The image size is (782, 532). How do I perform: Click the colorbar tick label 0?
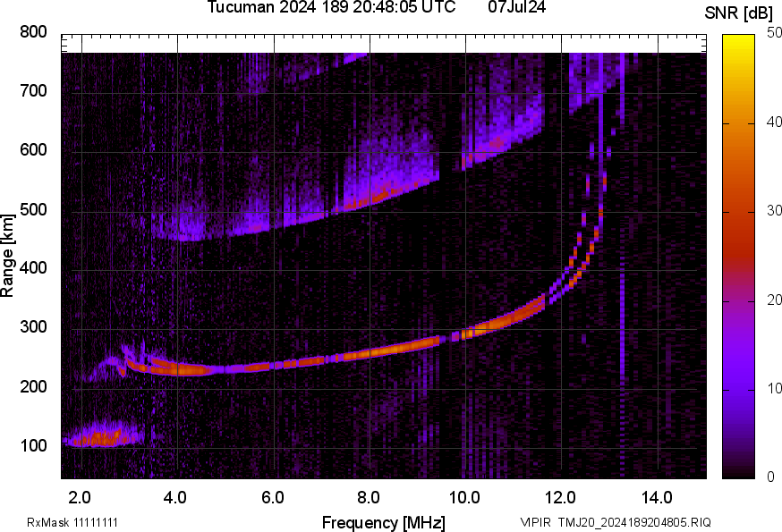(770, 477)
